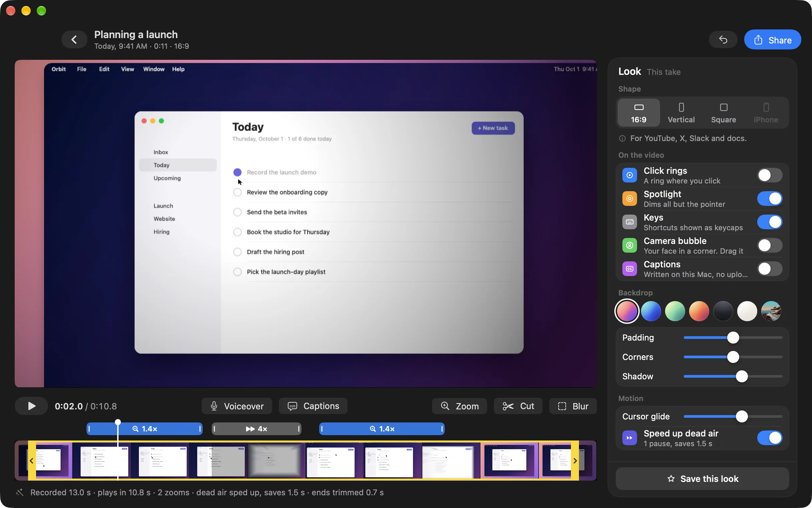Select the 16:9 shape
Viewport: 812px width, 508px height.
coord(638,113)
